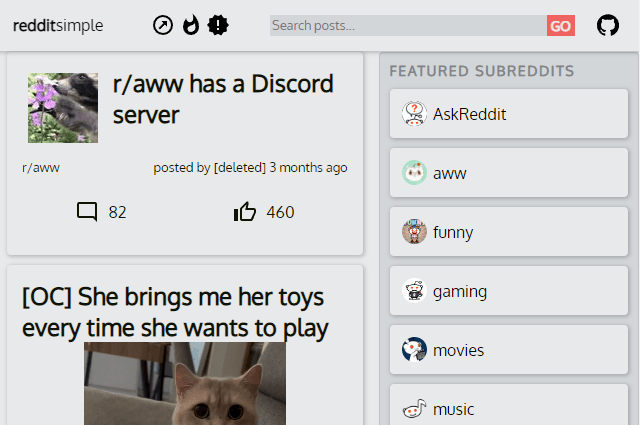Screen dimensions: 640x425
Task: Select aww in featured subreddits
Action: (x=509, y=173)
